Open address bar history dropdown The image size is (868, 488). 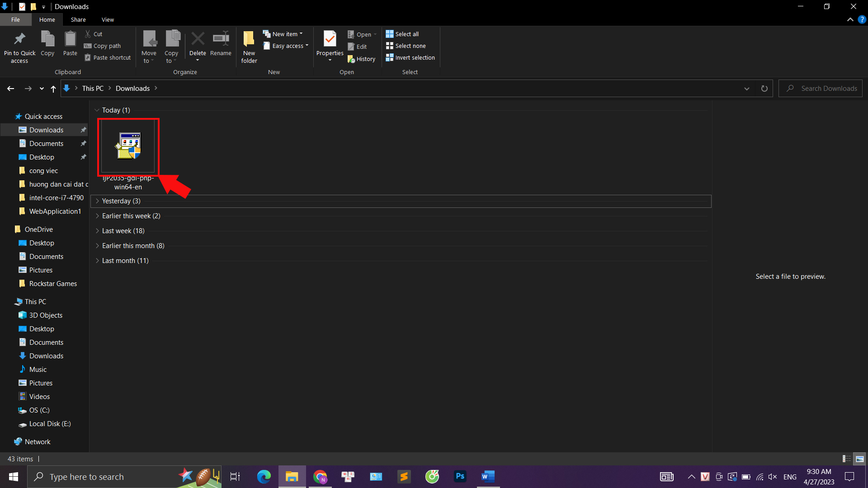tap(747, 89)
